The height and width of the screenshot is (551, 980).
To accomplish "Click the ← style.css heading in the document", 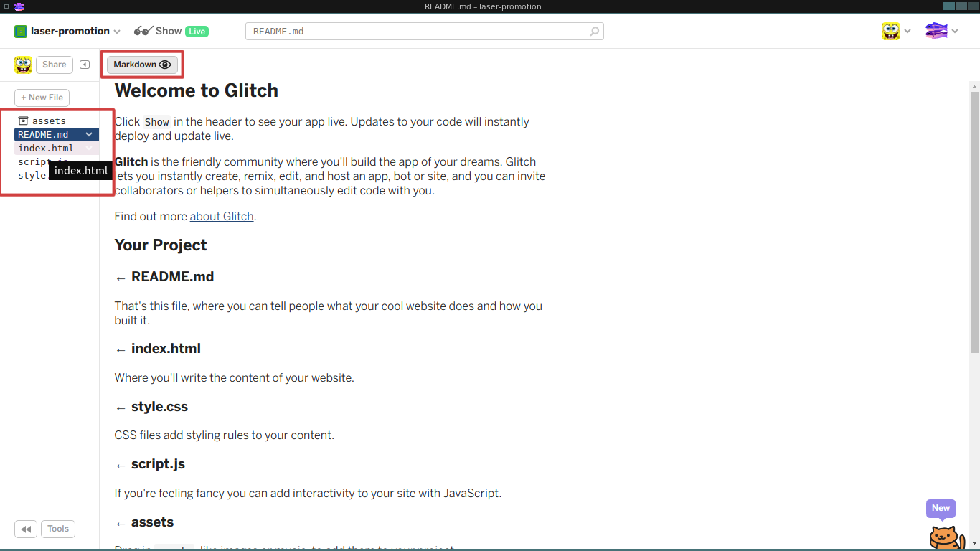I will click(151, 406).
